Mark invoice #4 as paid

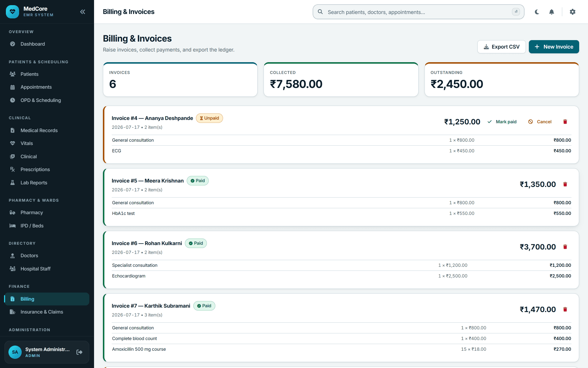(502, 122)
